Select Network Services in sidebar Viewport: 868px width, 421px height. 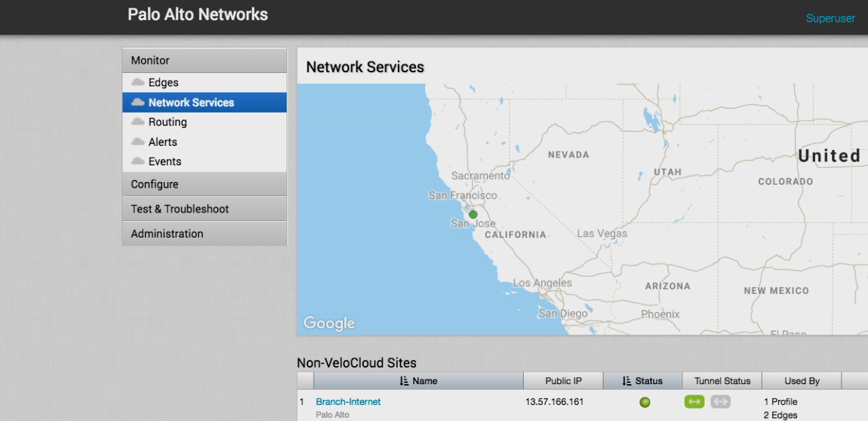tap(204, 102)
